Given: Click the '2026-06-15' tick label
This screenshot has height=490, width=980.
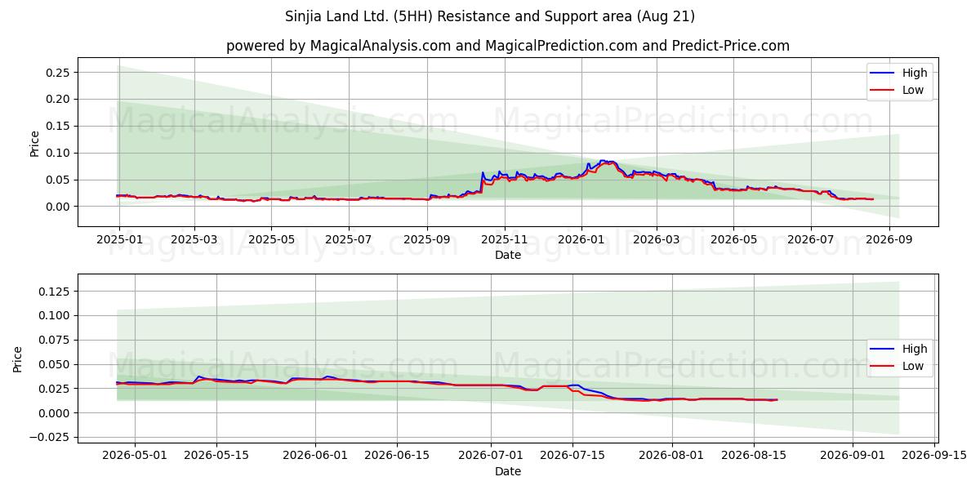Looking at the screenshot, I should 397,456.
